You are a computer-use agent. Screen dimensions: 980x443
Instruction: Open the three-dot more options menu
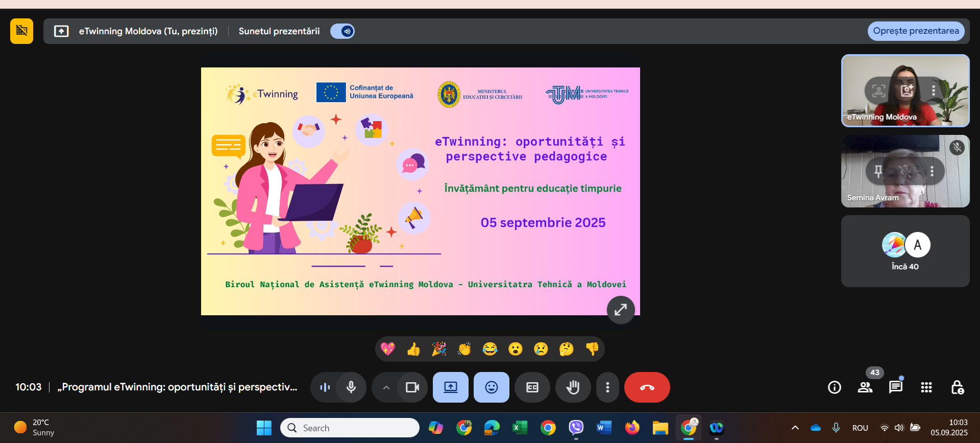[607, 387]
